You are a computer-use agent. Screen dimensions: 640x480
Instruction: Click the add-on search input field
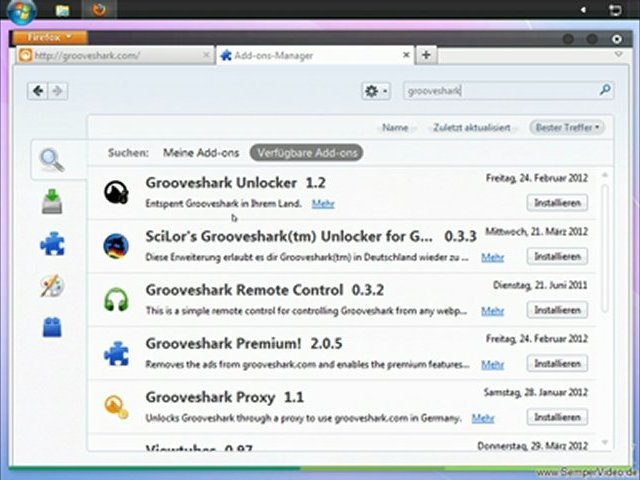pyautogui.click(x=498, y=91)
